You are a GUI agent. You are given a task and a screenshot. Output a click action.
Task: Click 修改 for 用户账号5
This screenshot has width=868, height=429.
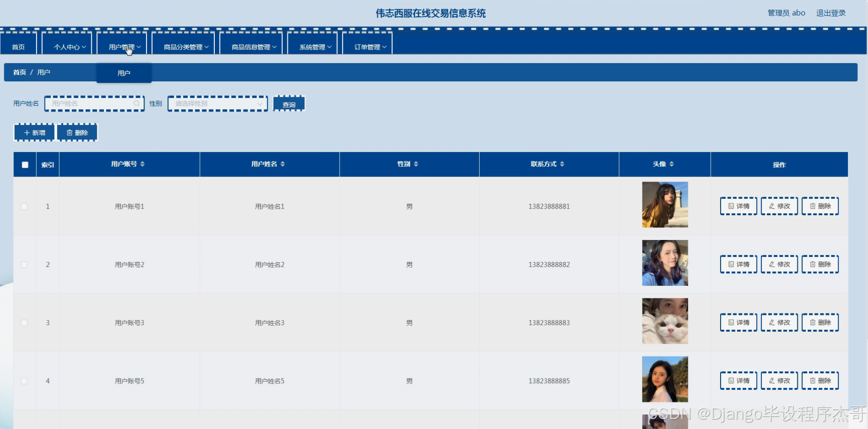tap(779, 381)
